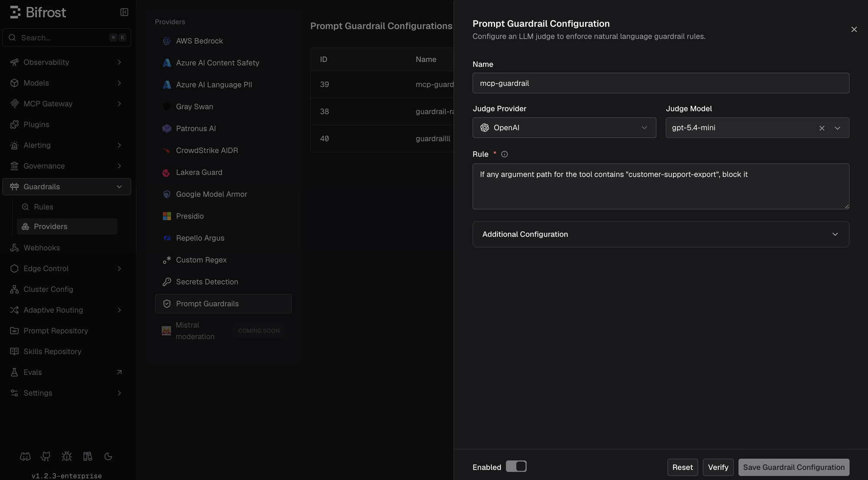Select the AWS Bedrock provider
The image size is (868, 480).
pos(223,41)
